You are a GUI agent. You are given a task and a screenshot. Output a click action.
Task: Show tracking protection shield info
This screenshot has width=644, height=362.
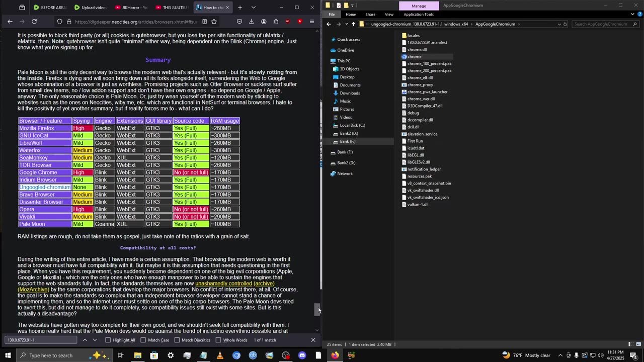click(x=59, y=22)
